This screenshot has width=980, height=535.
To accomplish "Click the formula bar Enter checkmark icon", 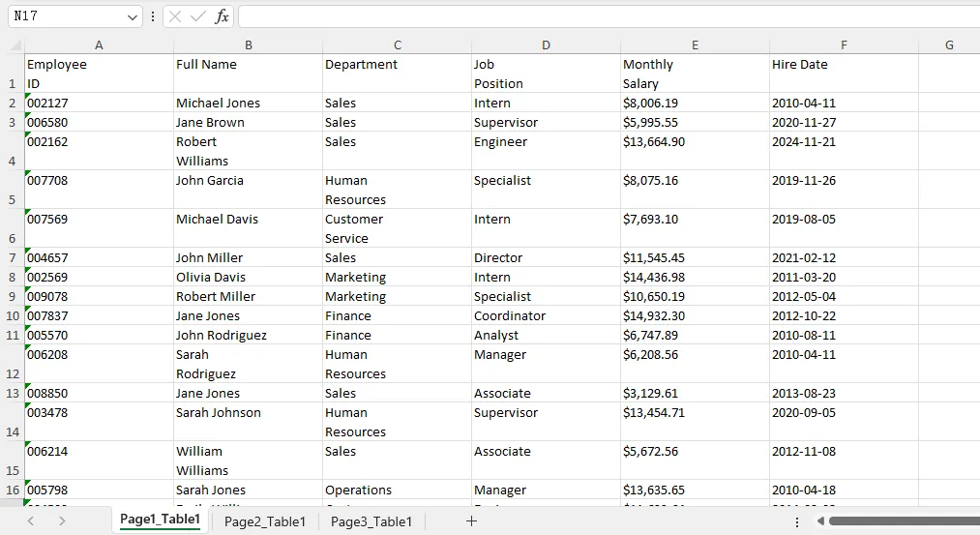I will pyautogui.click(x=198, y=16).
